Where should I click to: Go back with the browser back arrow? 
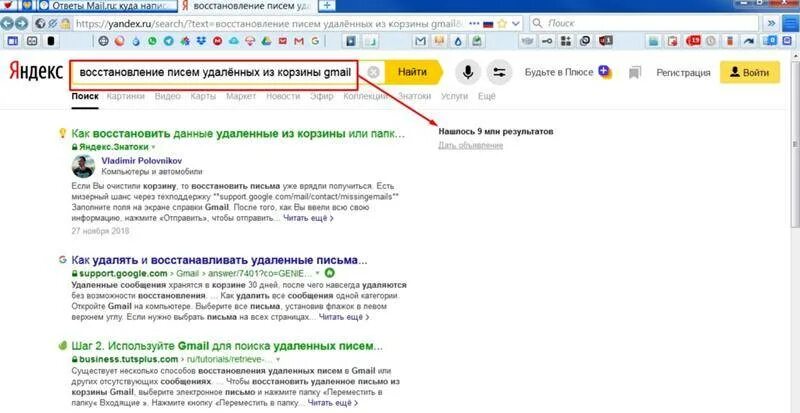pyautogui.click(x=7, y=23)
